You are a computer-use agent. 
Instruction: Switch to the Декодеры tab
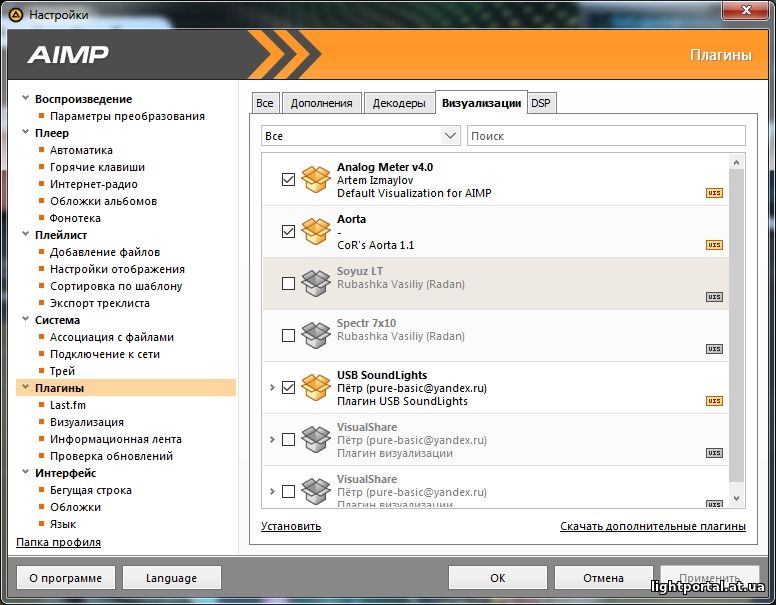coord(399,103)
